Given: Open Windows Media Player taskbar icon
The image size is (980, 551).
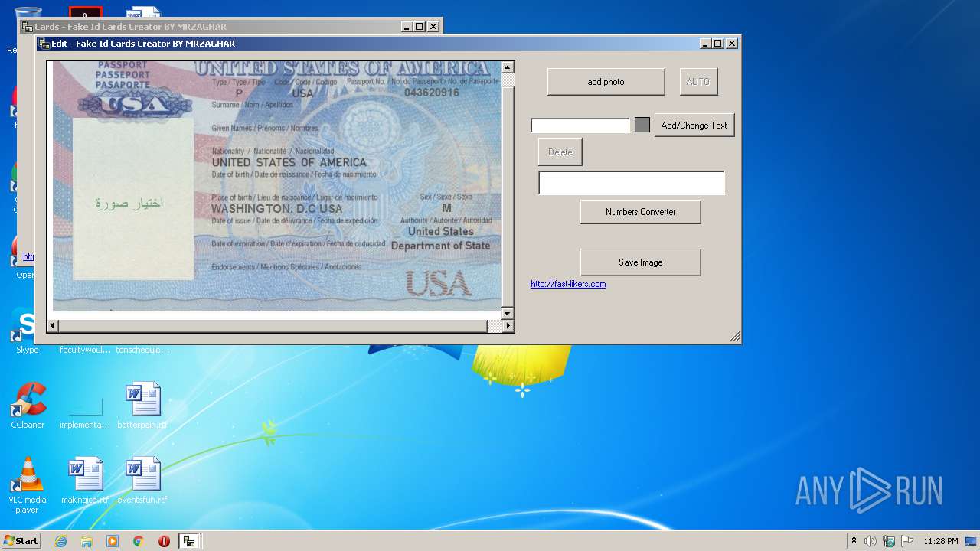Looking at the screenshot, I should [113, 541].
